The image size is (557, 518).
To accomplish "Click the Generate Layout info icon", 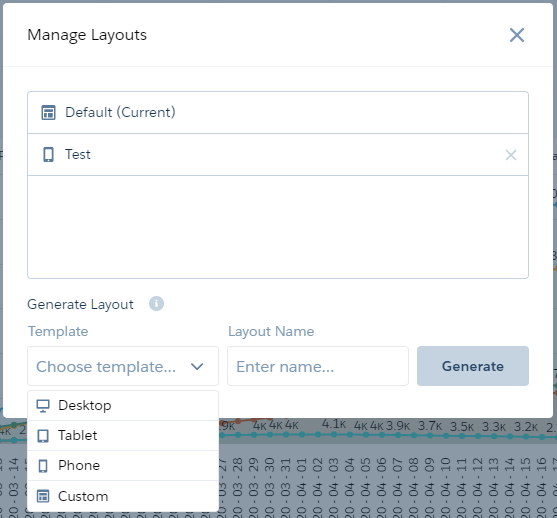I will 156,304.
